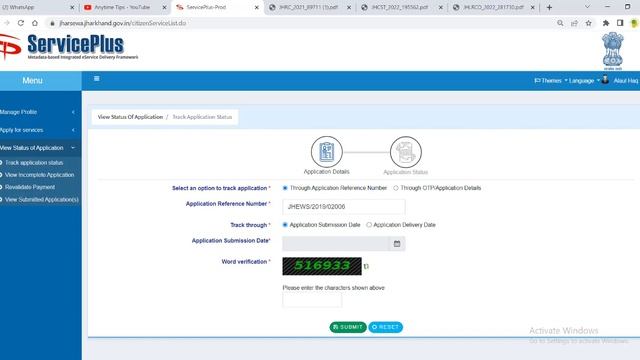The height and width of the screenshot is (360, 640).
Task: Click the 516933 captcha image
Action: pyautogui.click(x=322, y=266)
